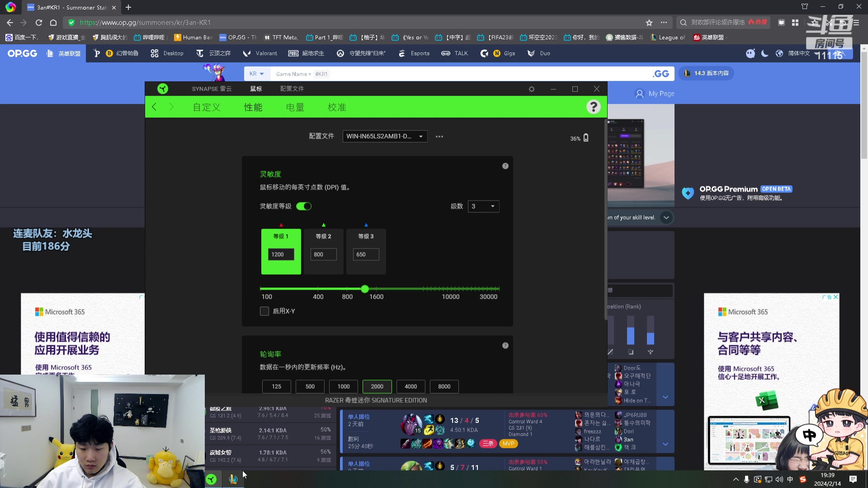Open the Windows notification center
Image resolution: width=868 pixels, height=488 pixels.
pyautogui.click(x=853, y=479)
